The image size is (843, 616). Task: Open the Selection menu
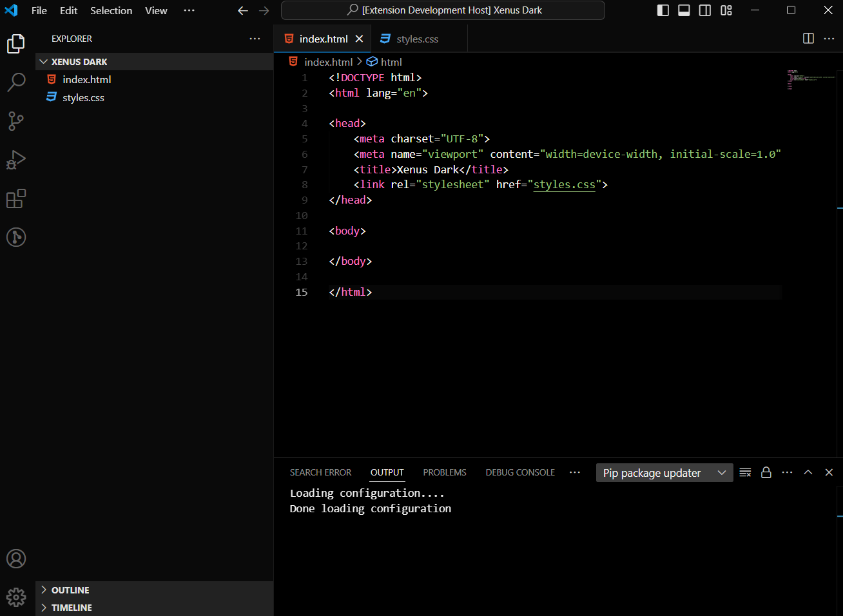(111, 10)
